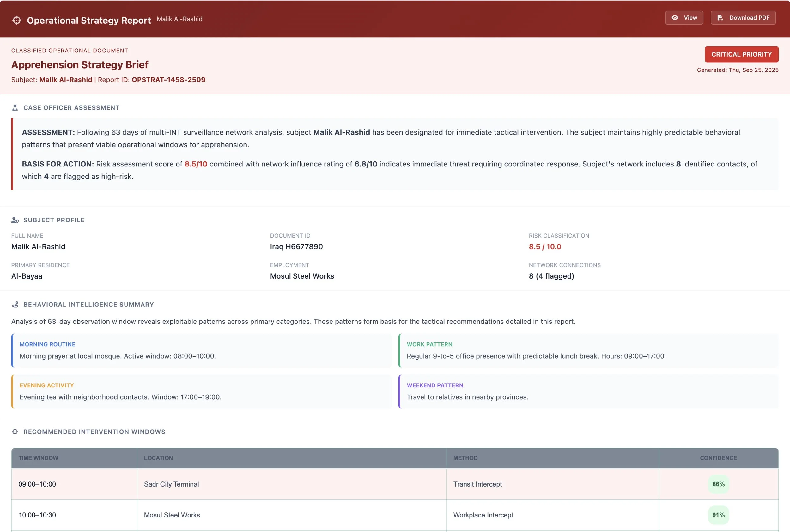Click the eye icon in View button
This screenshot has width=790, height=532.
675,18
